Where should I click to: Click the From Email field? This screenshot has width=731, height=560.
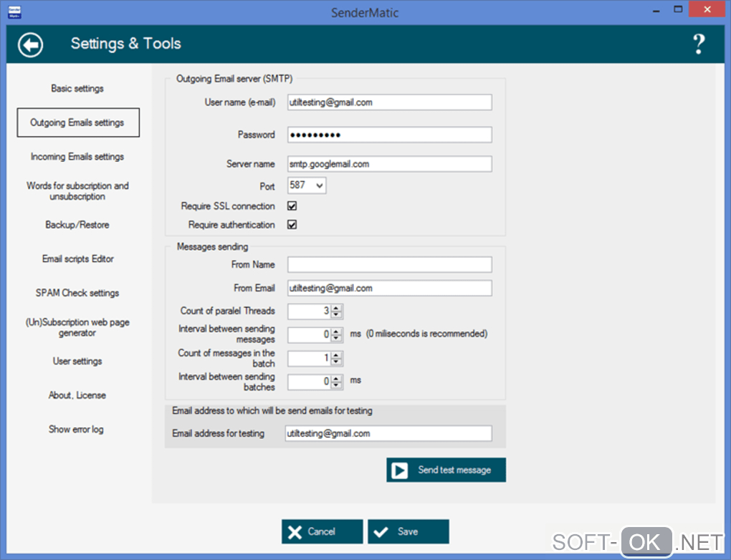[390, 288]
